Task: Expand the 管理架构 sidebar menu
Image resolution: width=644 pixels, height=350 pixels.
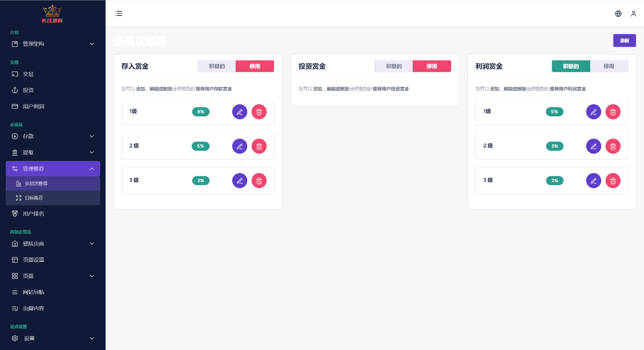Action: tap(53, 44)
